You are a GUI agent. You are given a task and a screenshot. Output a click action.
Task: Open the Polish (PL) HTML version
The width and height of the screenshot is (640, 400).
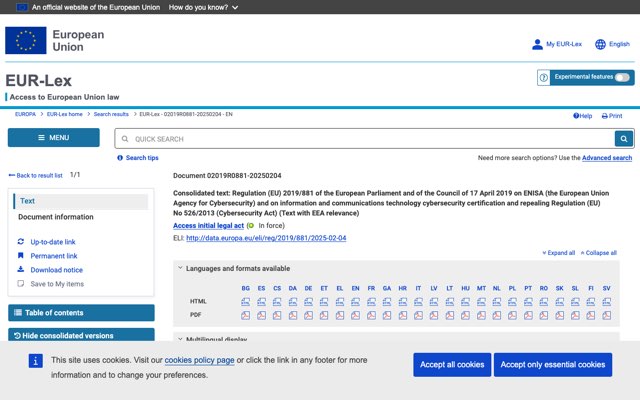(x=512, y=302)
